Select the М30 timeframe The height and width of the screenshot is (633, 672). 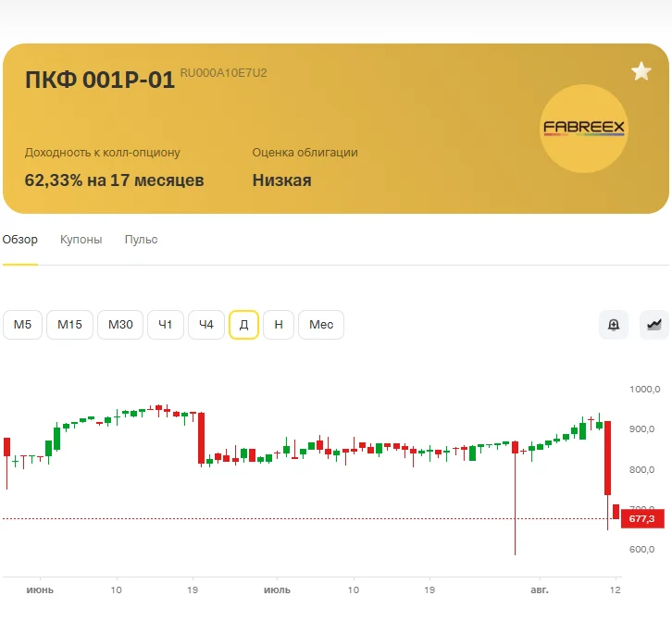tap(120, 325)
